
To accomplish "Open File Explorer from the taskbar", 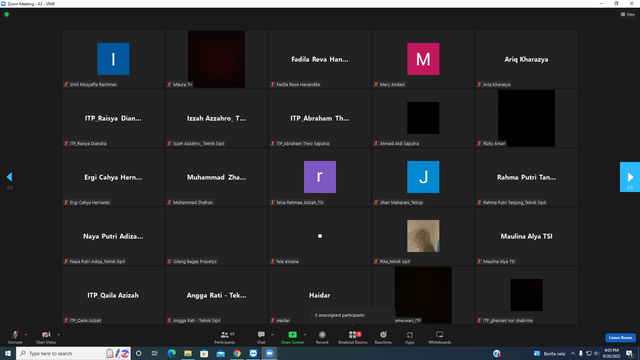I will (x=188, y=353).
